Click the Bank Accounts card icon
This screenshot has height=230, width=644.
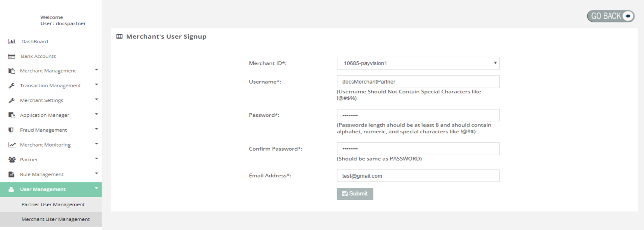(x=11, y=56)
